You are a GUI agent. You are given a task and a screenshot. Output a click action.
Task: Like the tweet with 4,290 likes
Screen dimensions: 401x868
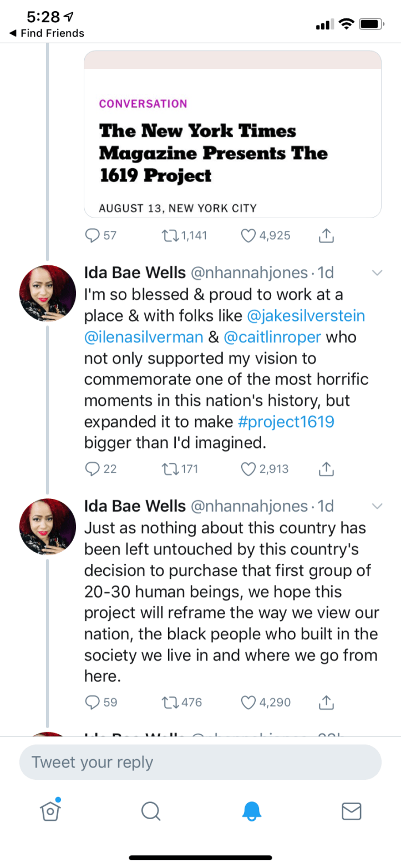tap(249, 702)
